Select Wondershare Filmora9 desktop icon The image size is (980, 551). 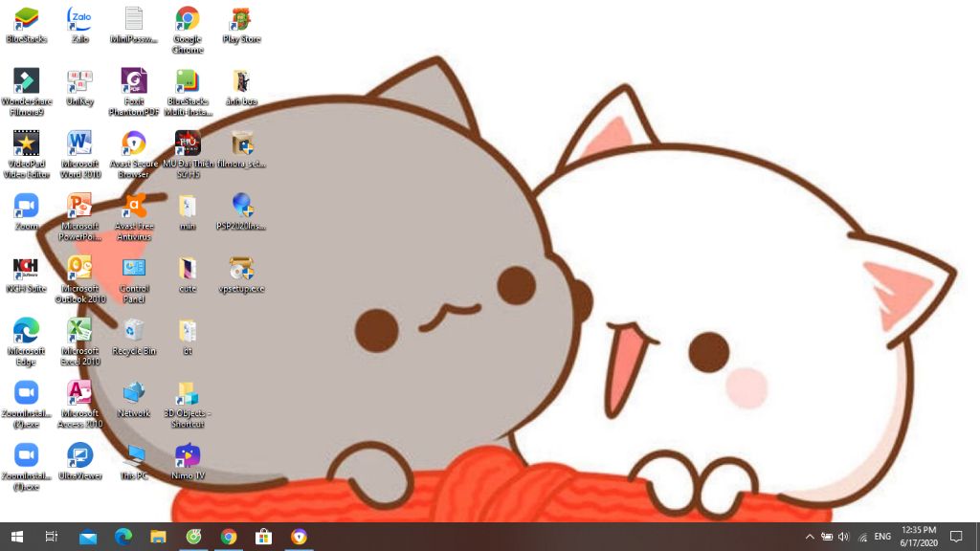tap(26, 93)
